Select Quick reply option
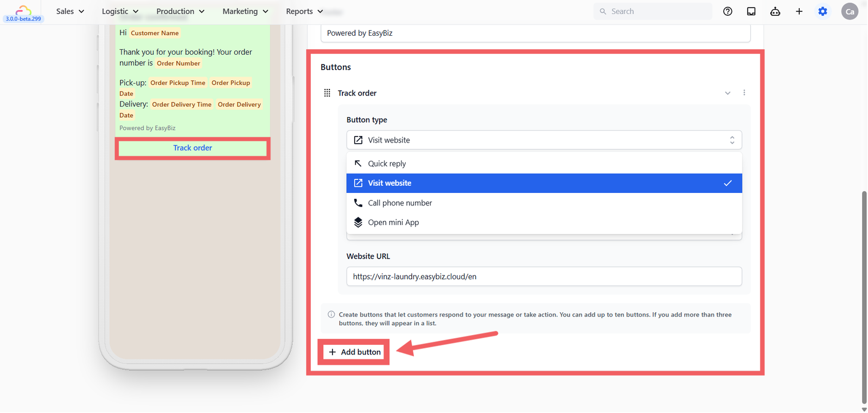This screenshot has height=413, width=868. (x=544, y=164)
